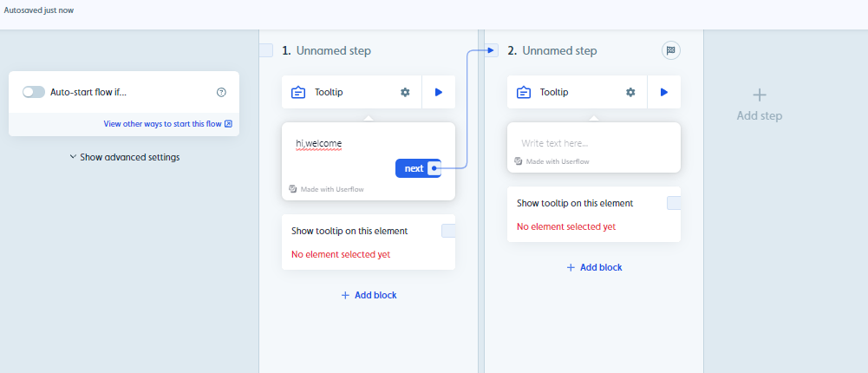Viewport: 868px width, 373px height.
Task: Expand Show advanced settings
Action: pyautogui.click(x=125, y=157)
